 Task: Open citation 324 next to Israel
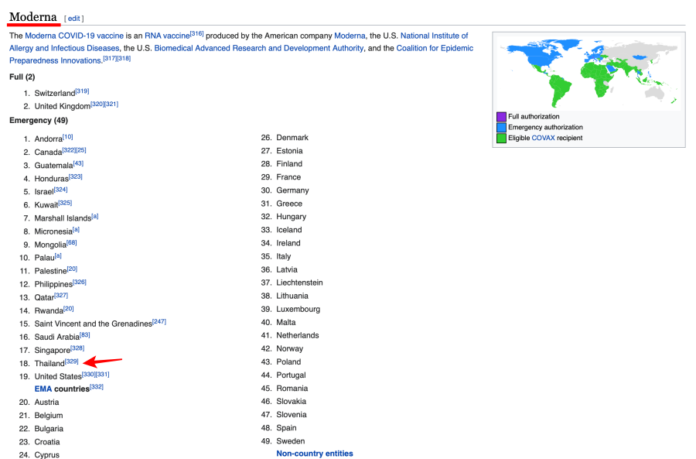point(61,190)
